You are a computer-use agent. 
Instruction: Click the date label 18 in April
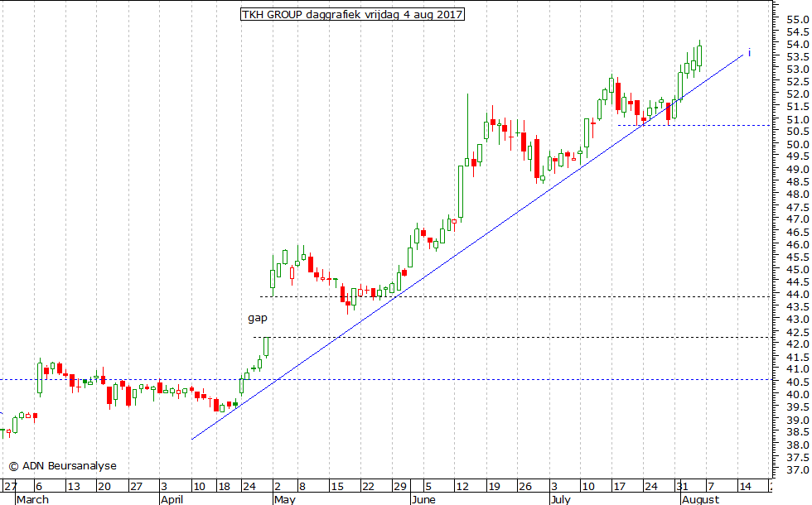[224, 487]
